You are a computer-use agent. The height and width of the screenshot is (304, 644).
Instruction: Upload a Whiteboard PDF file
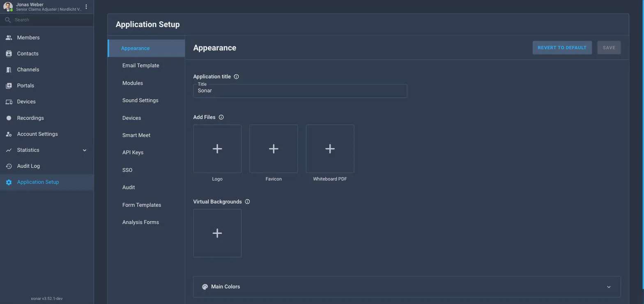[x=330, y=149]
